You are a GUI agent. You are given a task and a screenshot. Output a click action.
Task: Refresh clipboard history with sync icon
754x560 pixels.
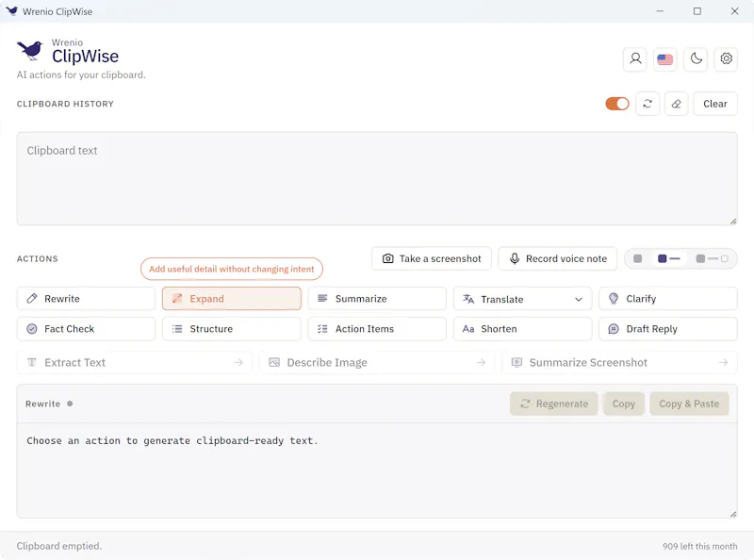click(x=647, y=104)
